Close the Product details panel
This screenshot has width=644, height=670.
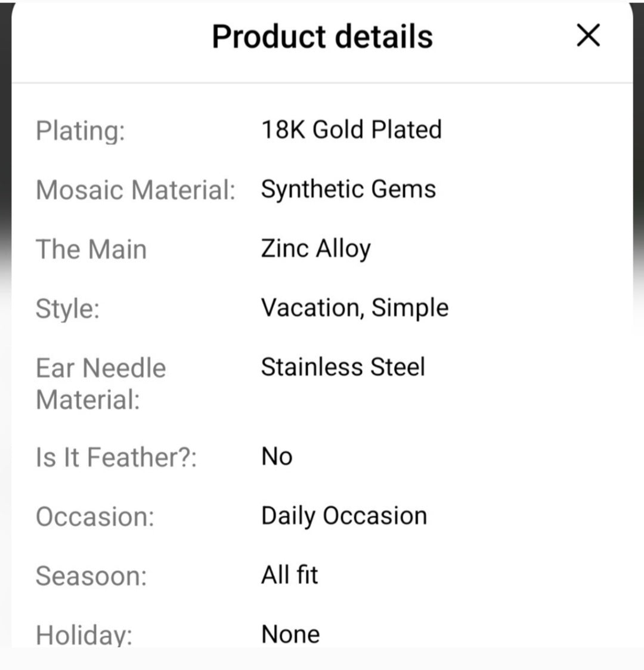[589, 36]
